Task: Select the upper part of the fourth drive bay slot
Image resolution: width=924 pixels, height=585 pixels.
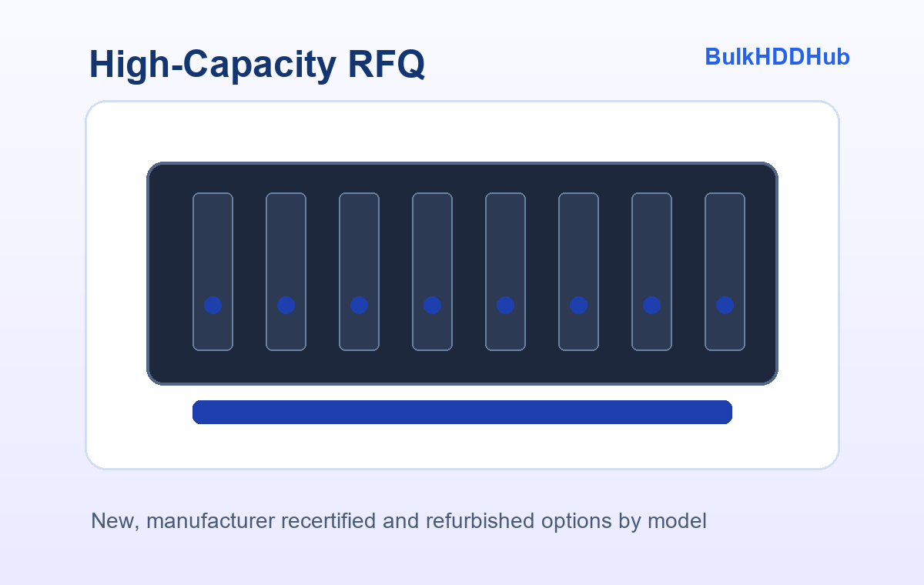Action: pyautogui.click(x=432, y=239)
